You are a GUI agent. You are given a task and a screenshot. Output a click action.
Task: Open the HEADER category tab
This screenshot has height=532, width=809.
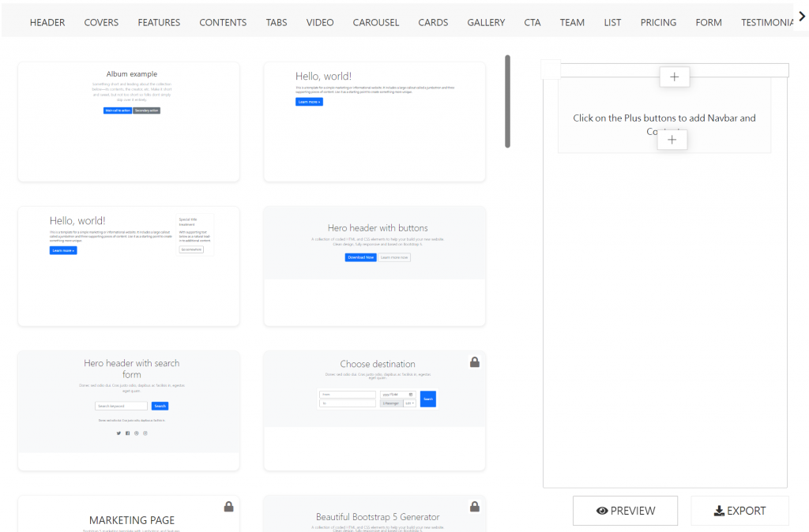pos(47,23)
